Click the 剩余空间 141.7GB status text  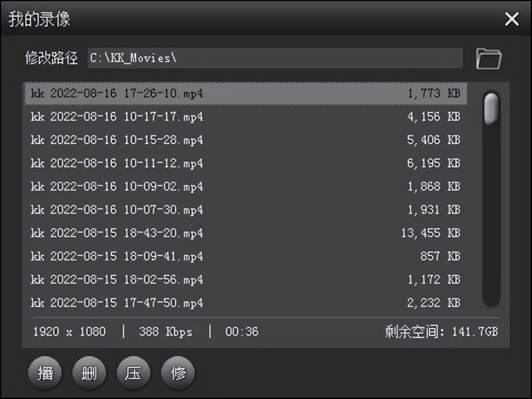(441, 332)
